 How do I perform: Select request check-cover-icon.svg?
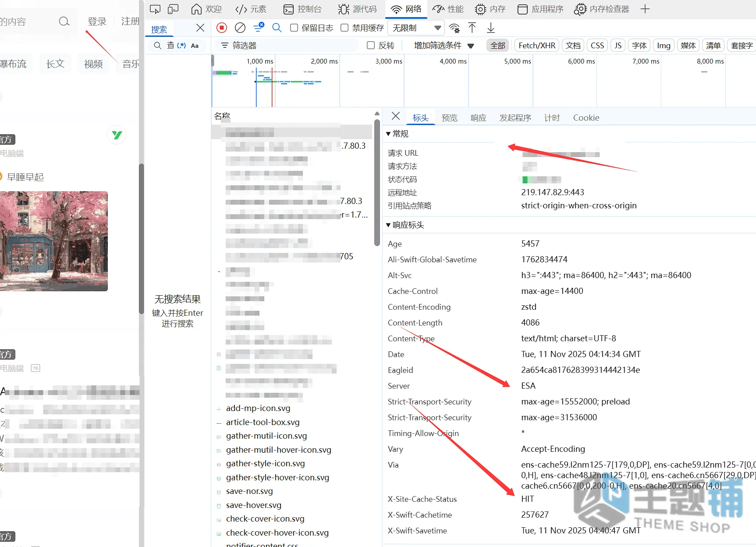pos(265,519)
